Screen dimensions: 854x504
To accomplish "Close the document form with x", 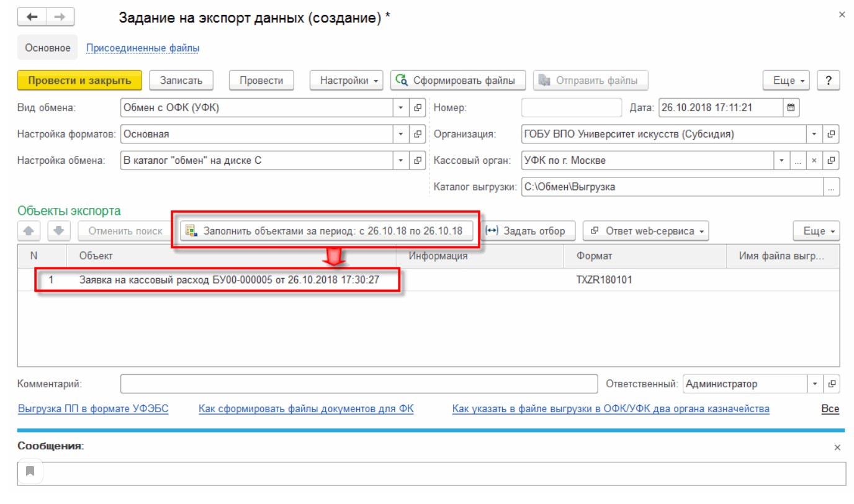I will pyautogui.click(x=842, y=14).
